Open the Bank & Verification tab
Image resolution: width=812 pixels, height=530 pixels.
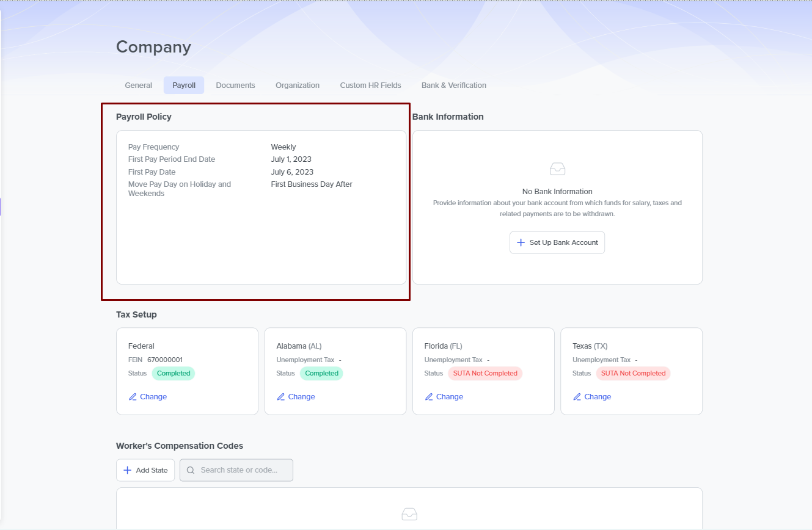coord(453,85)
